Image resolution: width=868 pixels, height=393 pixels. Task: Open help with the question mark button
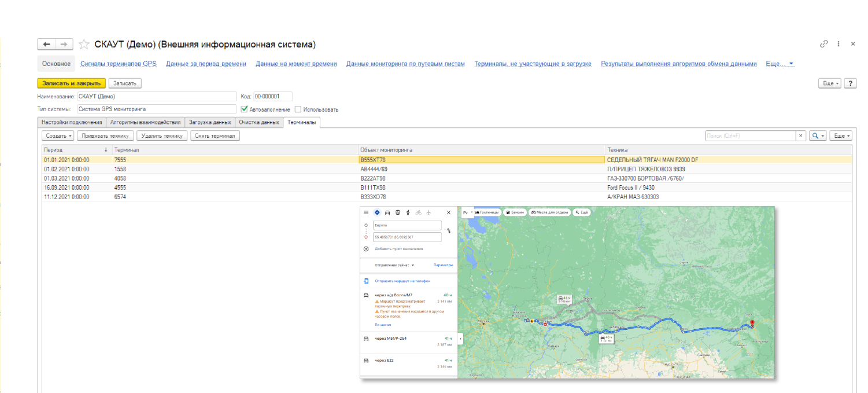pyautogui.click(x=850, y=83)
